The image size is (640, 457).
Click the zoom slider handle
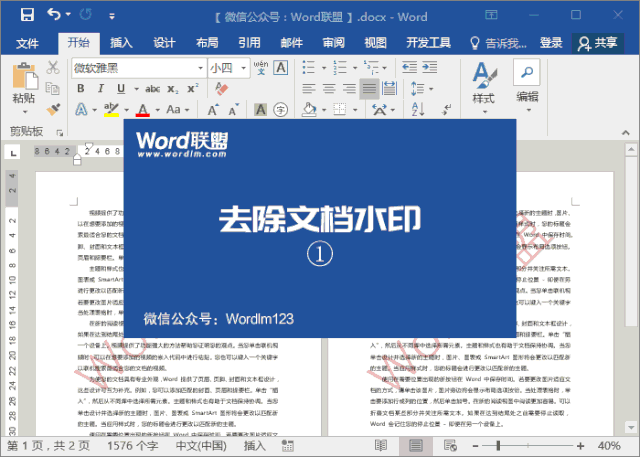[498, 445]
